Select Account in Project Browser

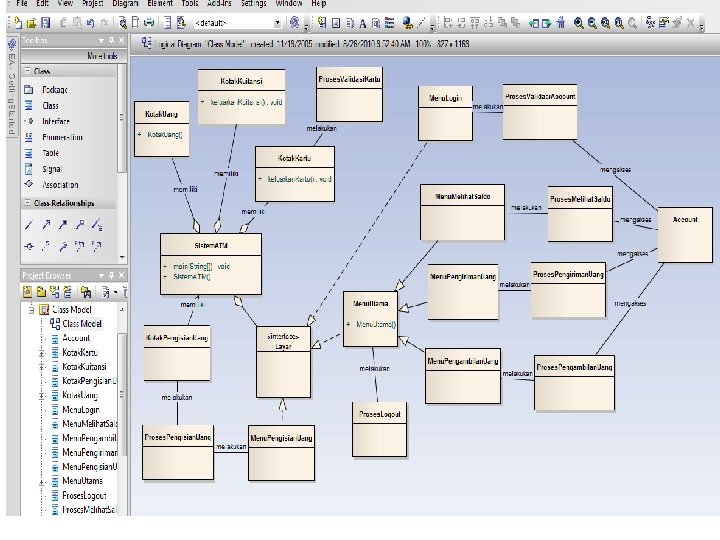(76, 338)
